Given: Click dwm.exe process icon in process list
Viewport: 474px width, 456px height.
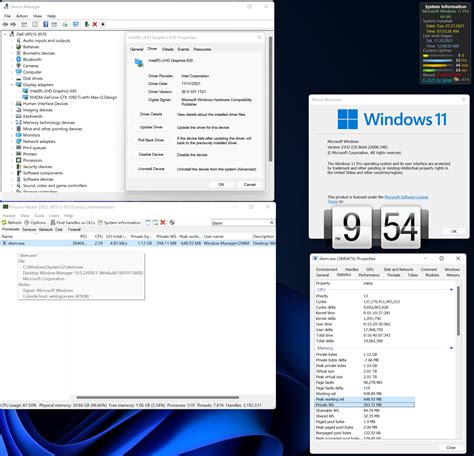Looking at the screenshot, I should click(4, 243).
